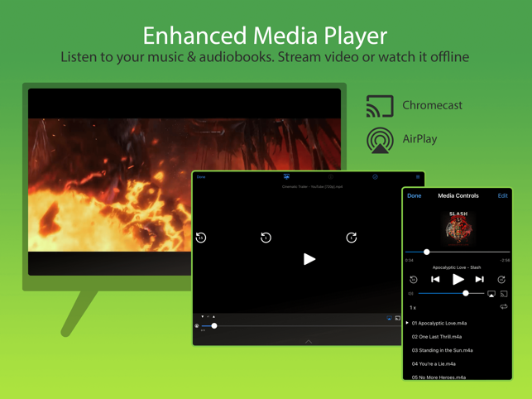Screen dimensions: 532x399
Task: Open the info icon in video player toolbar
Action: point(330,177)
